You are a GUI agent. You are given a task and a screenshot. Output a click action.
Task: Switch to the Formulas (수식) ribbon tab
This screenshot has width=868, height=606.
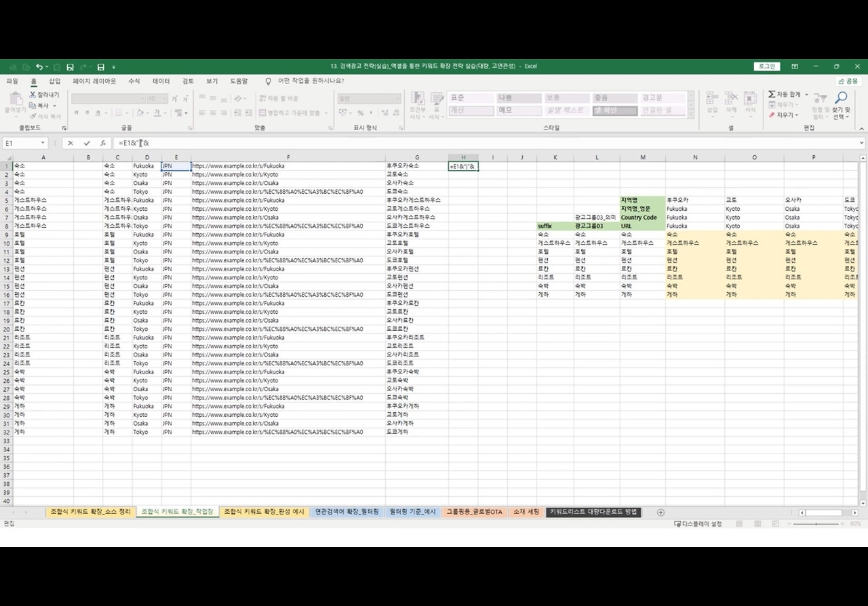pos(134,81)
